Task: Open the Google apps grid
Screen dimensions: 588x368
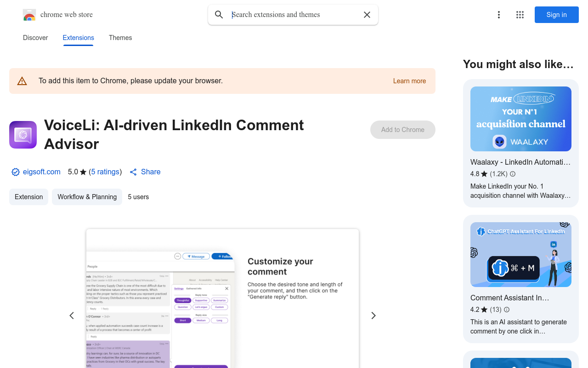Action: 520,15
